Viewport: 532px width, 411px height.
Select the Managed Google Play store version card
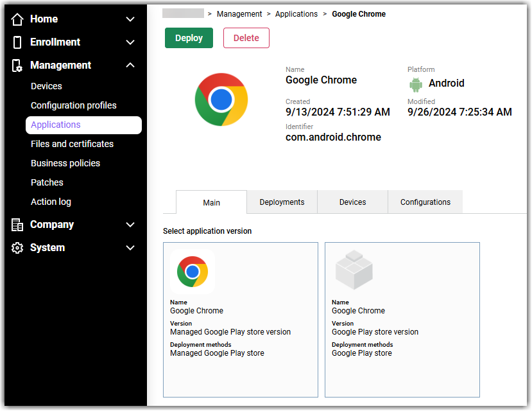tap(241, 320)
